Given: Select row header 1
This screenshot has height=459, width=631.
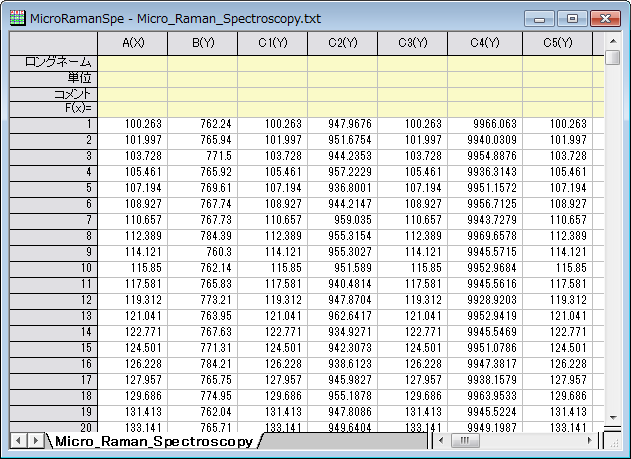Looking at the screenshot, I should coord(54,124).
